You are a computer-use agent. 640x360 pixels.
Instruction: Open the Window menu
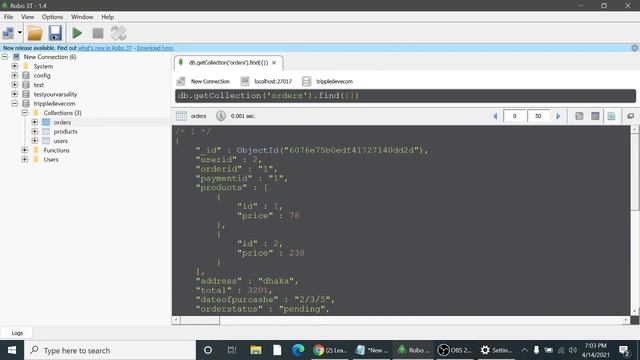pyautogui.click(x=82, y=17)
